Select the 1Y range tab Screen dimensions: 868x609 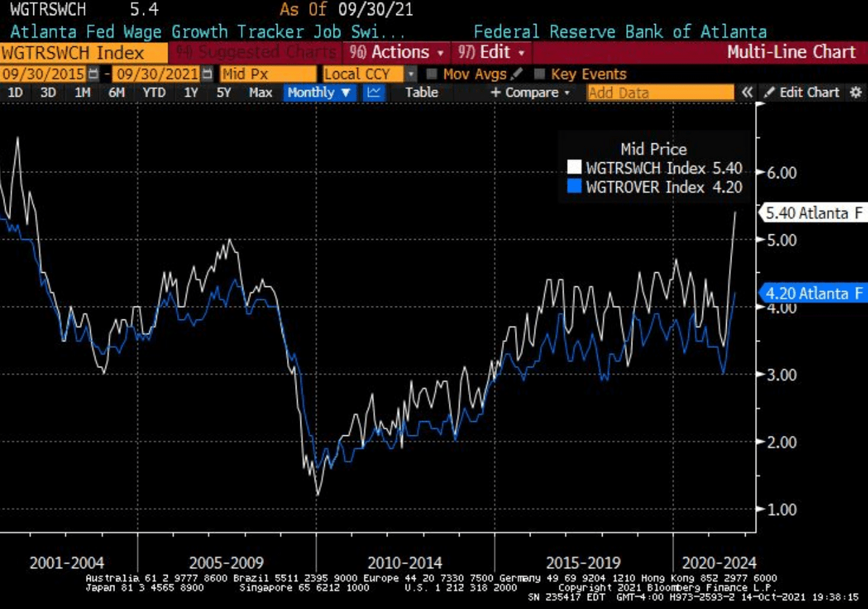click(x=191, y=93)
